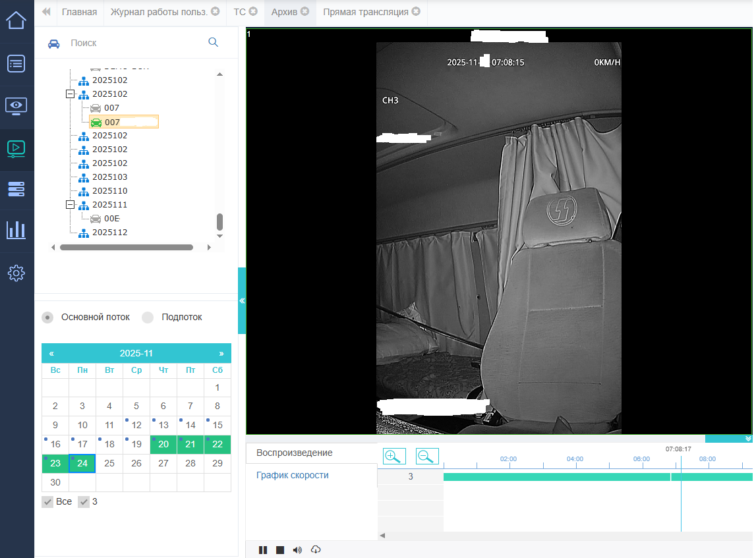Open the live monitor eye icon in sidebar
The width and height of the screenshot is (756, 558).
pos(16,105)
